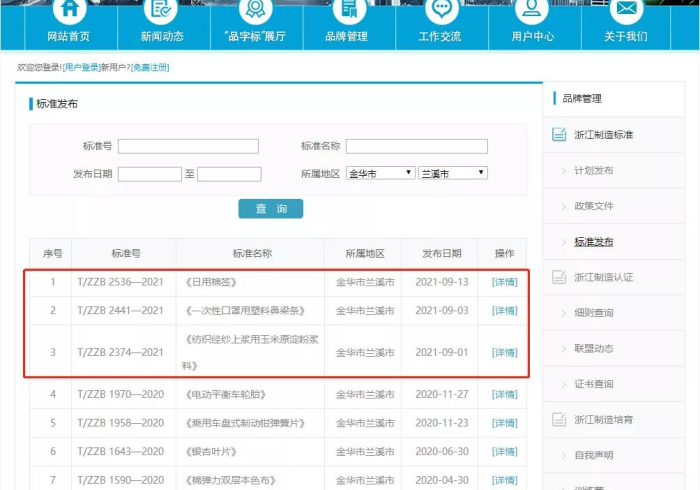Click the 用户中心 user icon

[x=532, y=10]
